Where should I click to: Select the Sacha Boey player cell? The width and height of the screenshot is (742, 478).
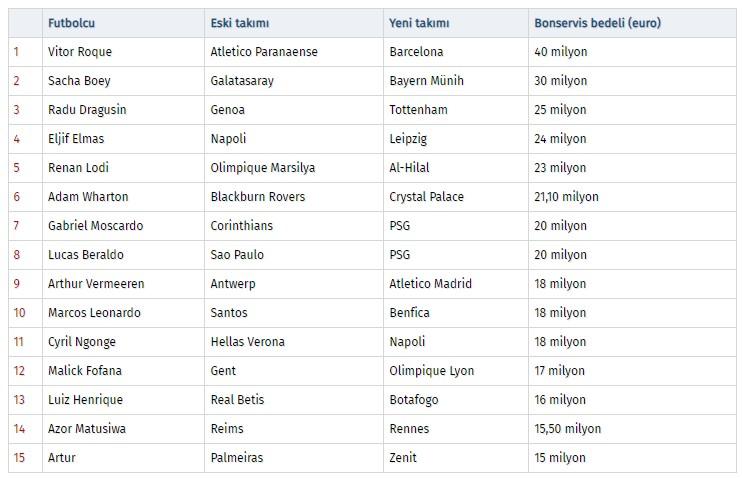[x=79, y=81]
